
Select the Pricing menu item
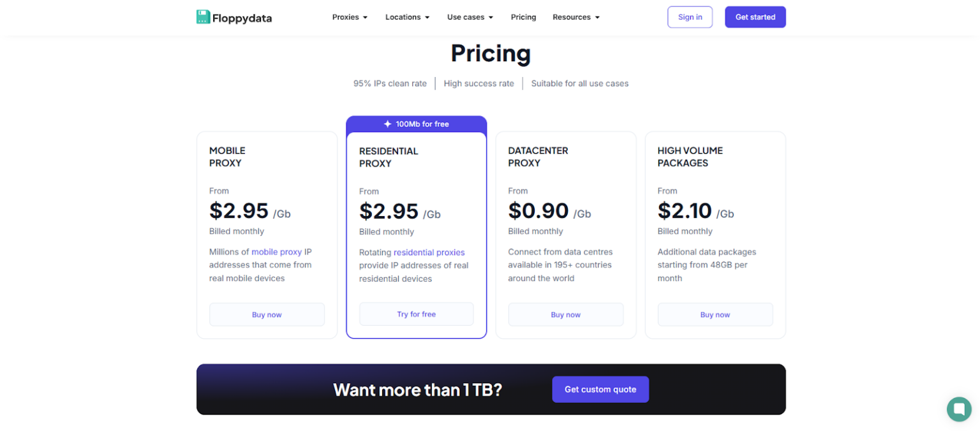pos(523,17)
